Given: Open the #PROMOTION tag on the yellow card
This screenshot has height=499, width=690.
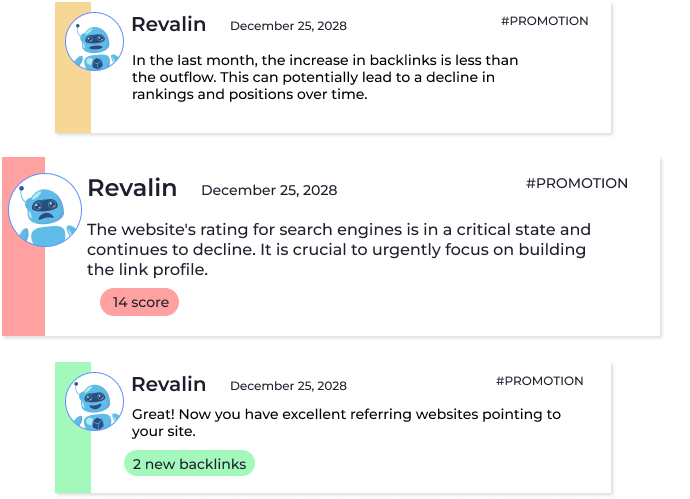Looking at the screenshot, I should [544, 21].
